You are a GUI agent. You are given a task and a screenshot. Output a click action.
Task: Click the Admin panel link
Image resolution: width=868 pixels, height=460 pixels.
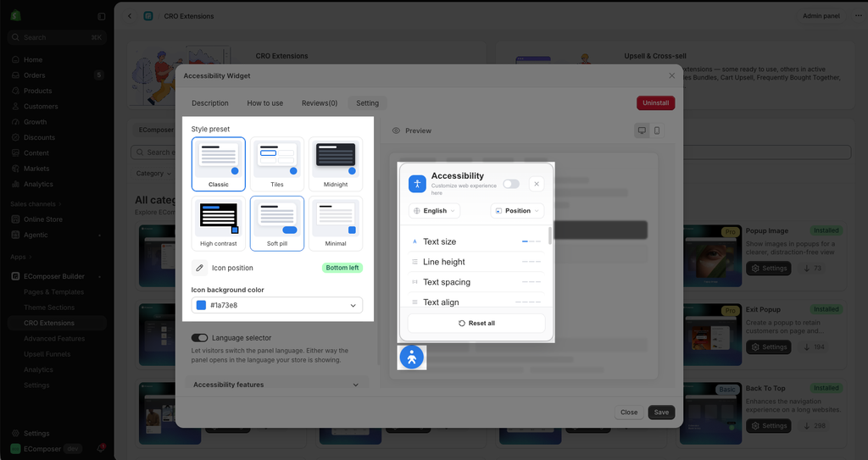point(821,16)
